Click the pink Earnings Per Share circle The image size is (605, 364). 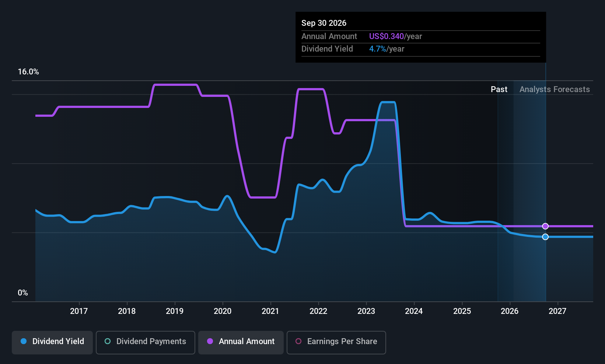[x=298, y=342]
